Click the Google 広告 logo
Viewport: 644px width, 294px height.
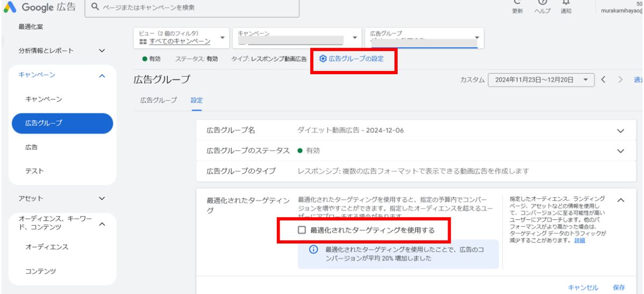41,7
